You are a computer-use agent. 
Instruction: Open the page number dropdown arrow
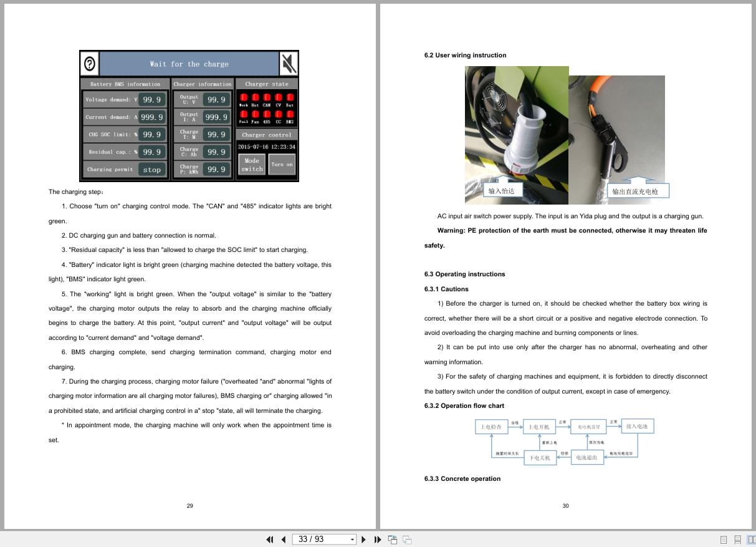(352, 540)
